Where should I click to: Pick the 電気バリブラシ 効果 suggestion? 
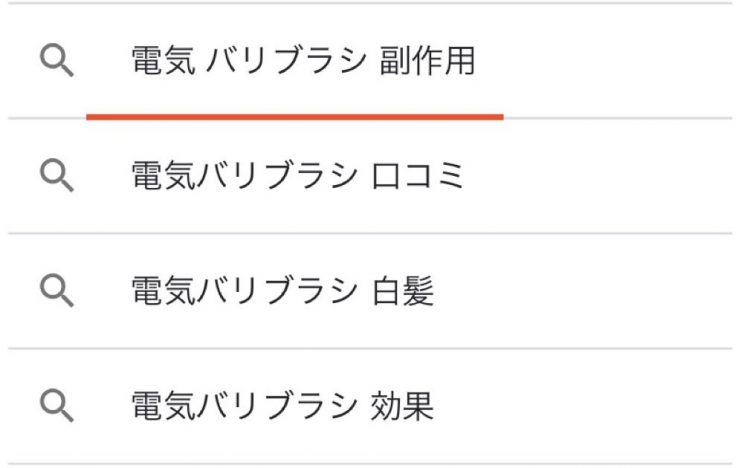pyautogui.click(x=370, y=406)
